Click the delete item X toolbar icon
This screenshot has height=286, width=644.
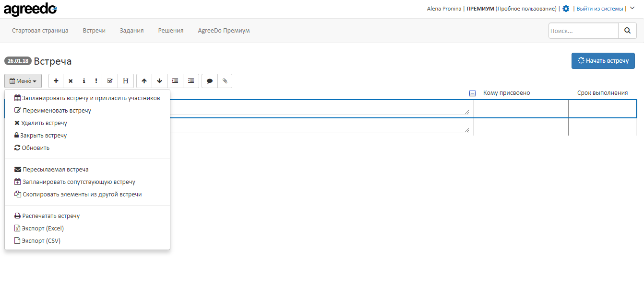point(70,81)
